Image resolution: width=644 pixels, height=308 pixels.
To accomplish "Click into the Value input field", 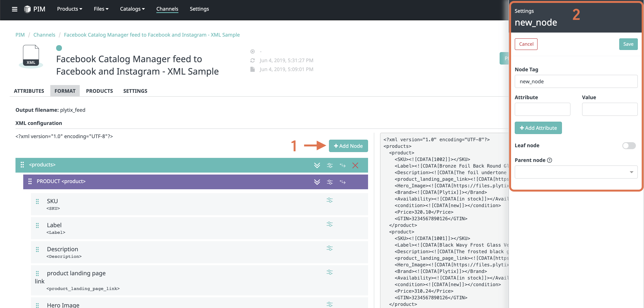I will click(610, 109).
